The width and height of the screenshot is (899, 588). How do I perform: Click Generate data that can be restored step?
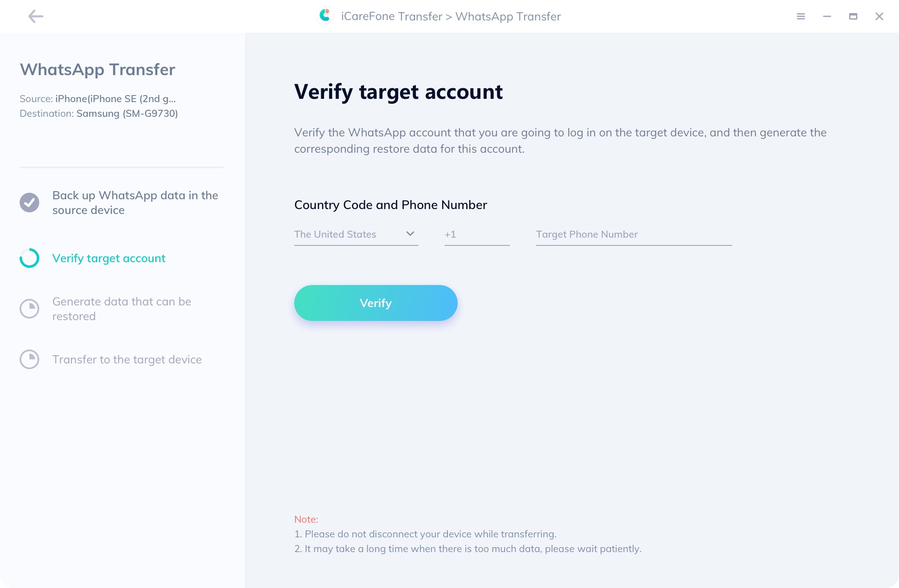pos(121,308)
